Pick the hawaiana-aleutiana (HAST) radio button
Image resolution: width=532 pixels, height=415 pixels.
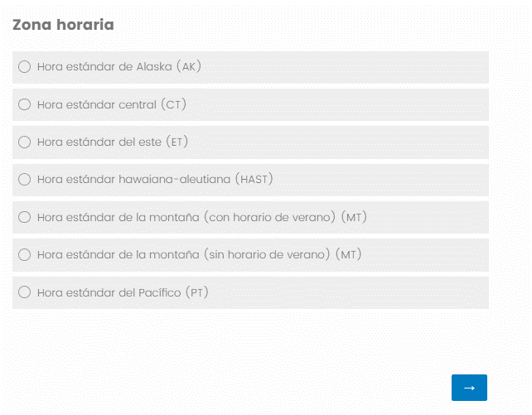(x=24, y=179)
